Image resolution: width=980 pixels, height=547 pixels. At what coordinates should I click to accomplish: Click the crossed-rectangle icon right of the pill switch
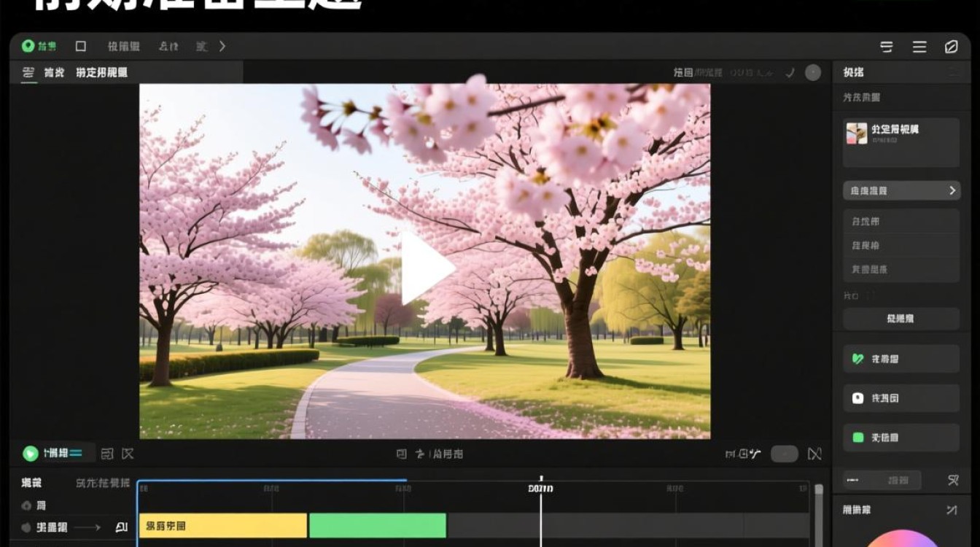[814, 454]
